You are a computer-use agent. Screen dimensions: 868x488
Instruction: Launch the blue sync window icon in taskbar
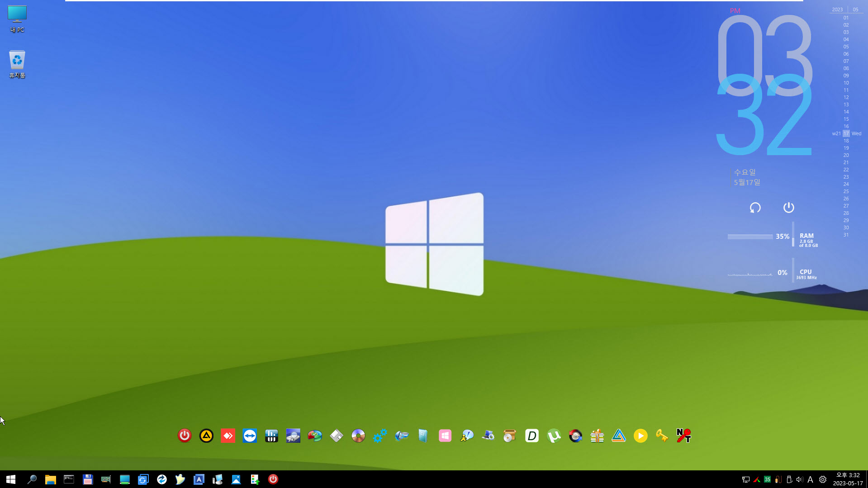click(x=143, y=479)
